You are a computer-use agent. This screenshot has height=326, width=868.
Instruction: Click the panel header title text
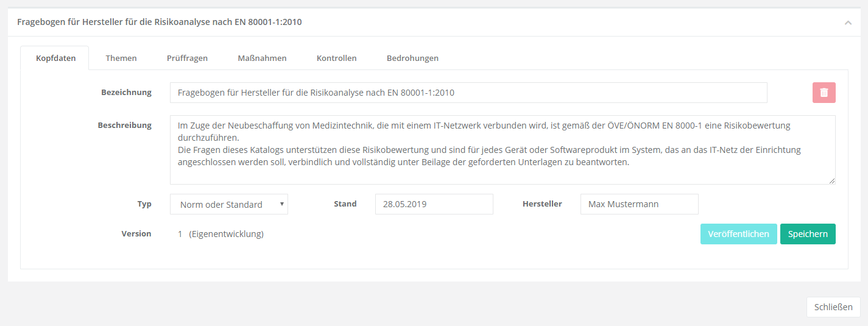[x=159, y=23]
